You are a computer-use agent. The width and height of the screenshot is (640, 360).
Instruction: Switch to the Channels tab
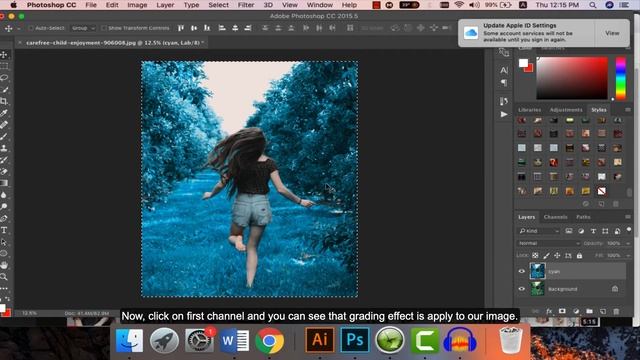click(x=555, y=217)
